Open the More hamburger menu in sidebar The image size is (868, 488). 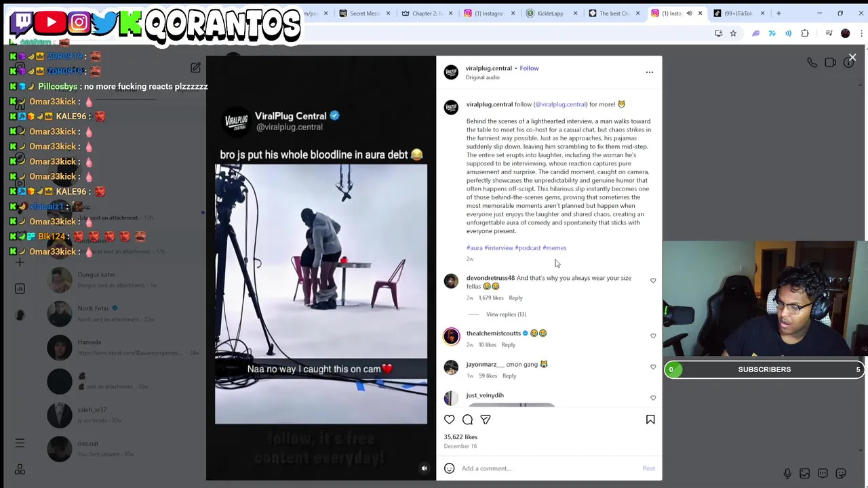coord(20,443)
